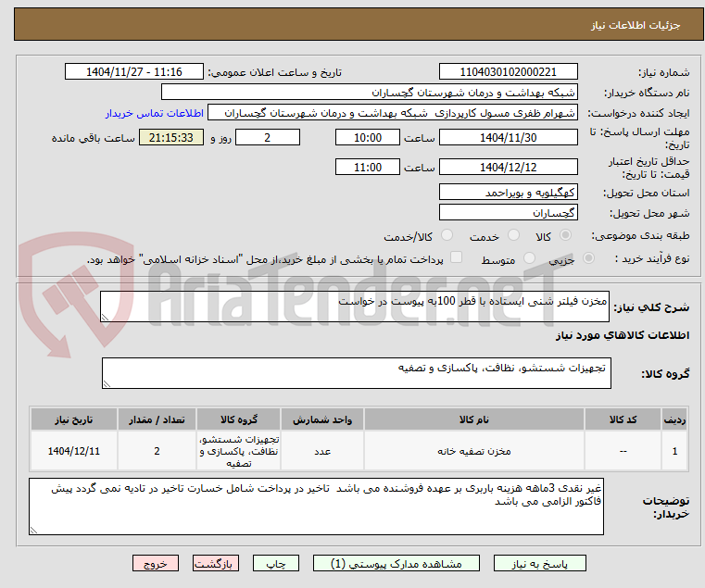Click the response deadline date 1404/11/30
Image resolution: width=705 pixels, height=588 pixels.
[x=508, y=138]
